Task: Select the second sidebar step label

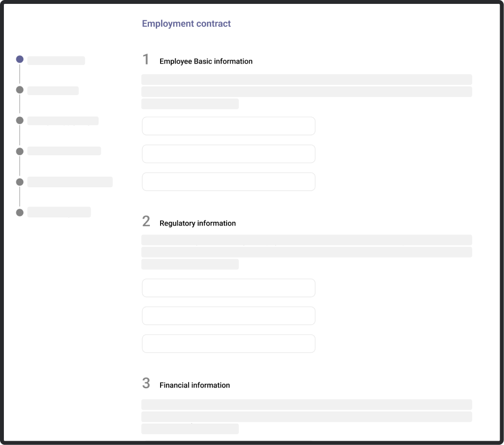Action: click(53, 91)
